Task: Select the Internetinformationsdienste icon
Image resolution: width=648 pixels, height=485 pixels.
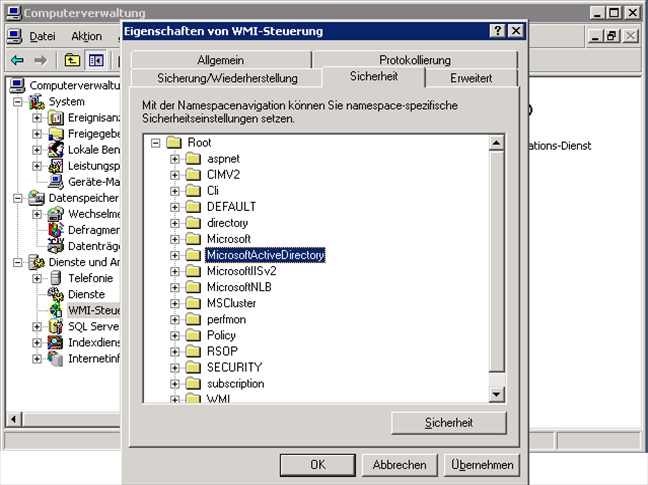Action: click(56, 359)
